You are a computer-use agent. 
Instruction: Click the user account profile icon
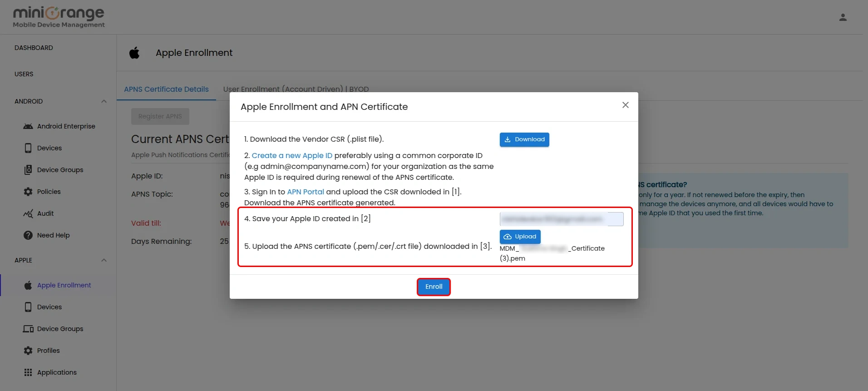[843, 17]
